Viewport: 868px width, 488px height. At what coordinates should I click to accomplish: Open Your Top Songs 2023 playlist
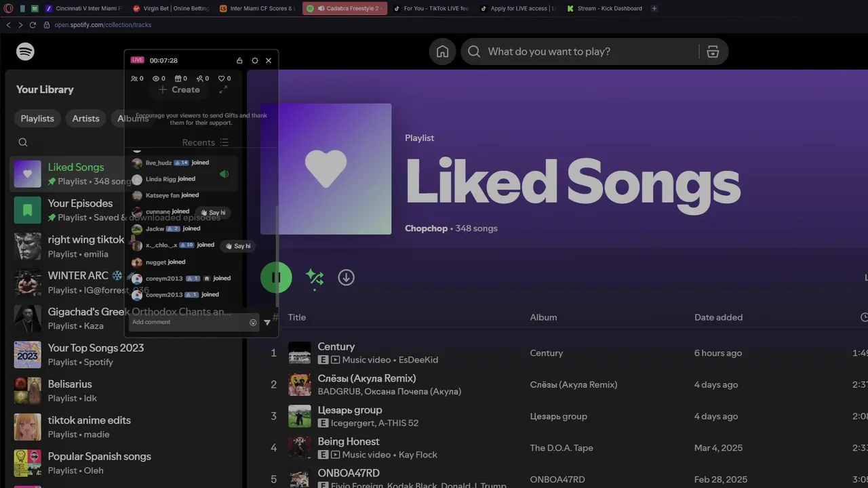coord(124,354)
